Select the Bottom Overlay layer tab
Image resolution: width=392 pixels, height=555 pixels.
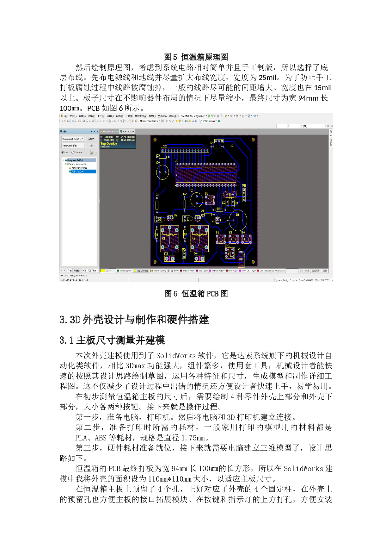tap(158, 271)
